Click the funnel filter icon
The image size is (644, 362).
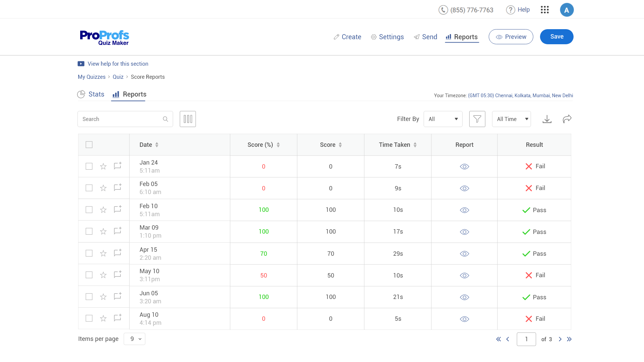477,119
